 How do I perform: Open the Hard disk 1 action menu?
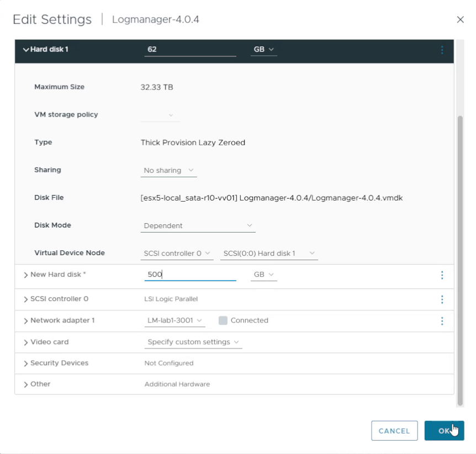coord(441,50)
